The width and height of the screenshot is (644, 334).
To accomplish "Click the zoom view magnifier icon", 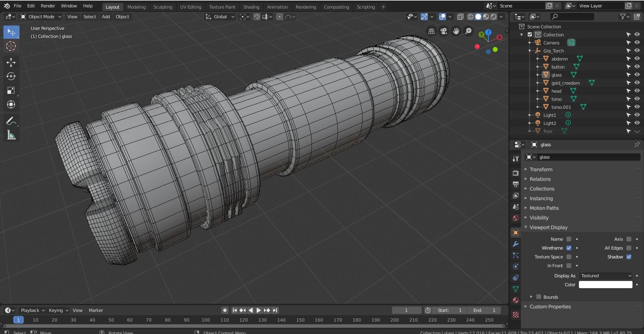I will pos(468,31).
